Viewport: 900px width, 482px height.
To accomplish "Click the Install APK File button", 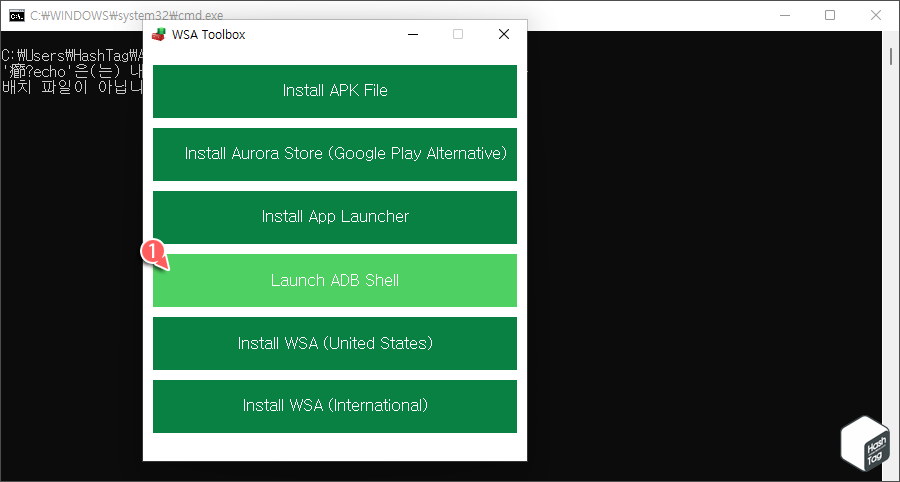I will [335, 91].
